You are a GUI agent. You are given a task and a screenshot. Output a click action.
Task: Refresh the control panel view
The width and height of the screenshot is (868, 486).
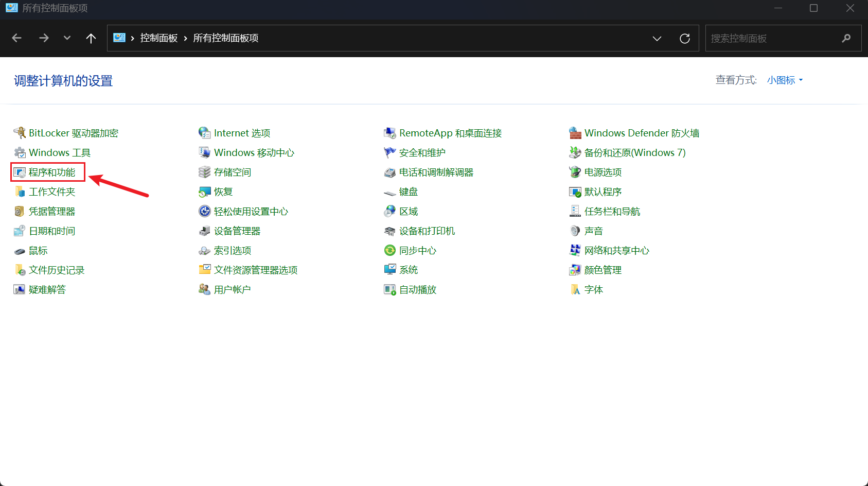[685, 39]
